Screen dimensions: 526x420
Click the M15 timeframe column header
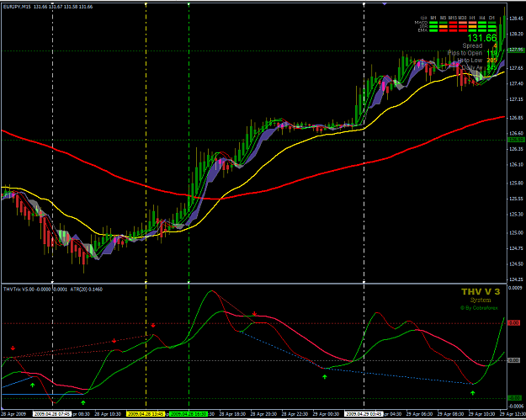pyautogui.click(x=453, y=18)
